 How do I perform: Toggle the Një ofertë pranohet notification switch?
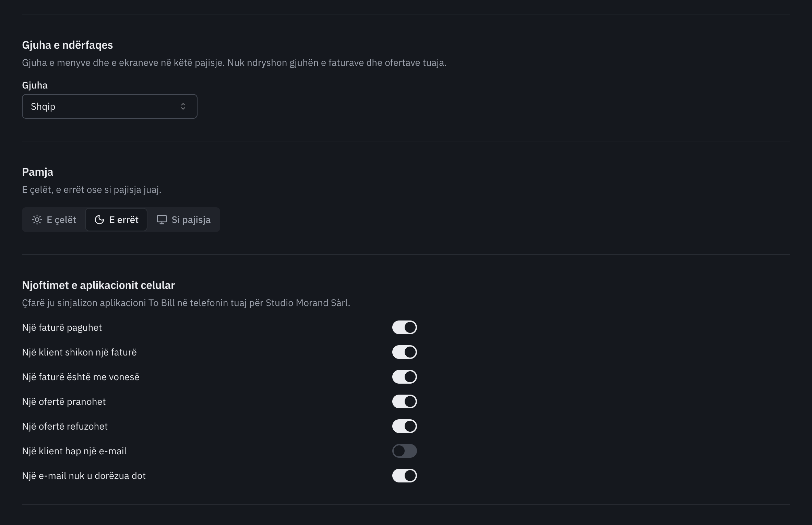point(405,401)
